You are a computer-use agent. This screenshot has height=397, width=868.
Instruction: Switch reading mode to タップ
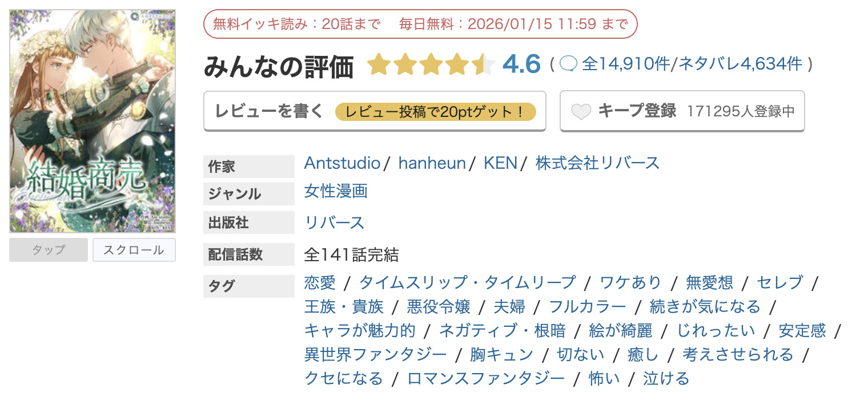coord(49,250)
